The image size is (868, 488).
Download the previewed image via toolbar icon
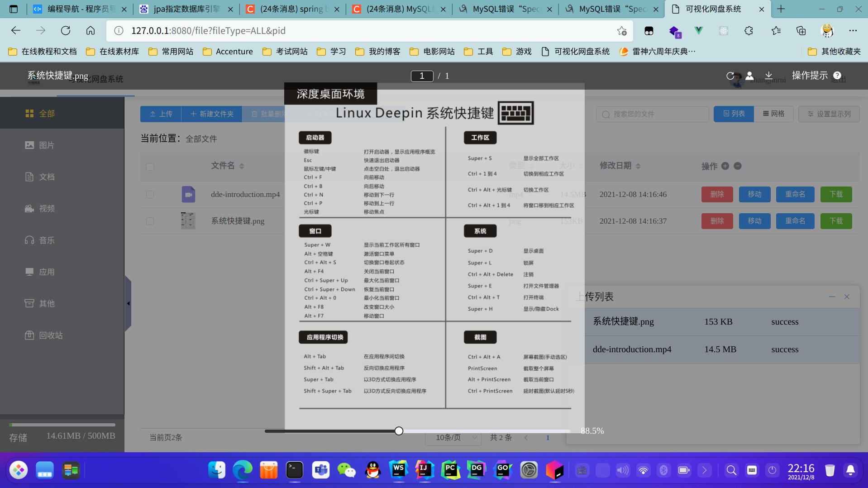(x=768, y=76)
